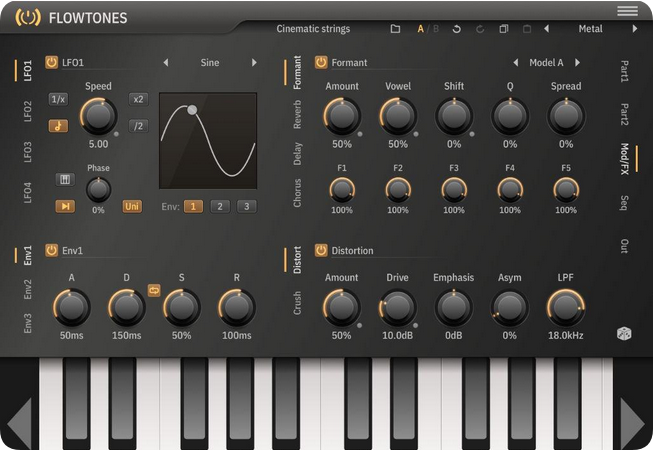Switch to the Env3 tab

point(27,323)
